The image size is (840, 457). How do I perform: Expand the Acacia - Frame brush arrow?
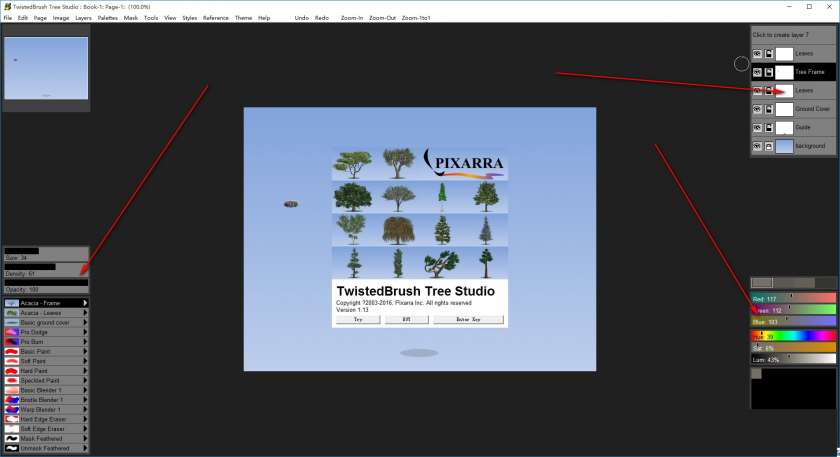pyautogui.click(x=85, y=303)
